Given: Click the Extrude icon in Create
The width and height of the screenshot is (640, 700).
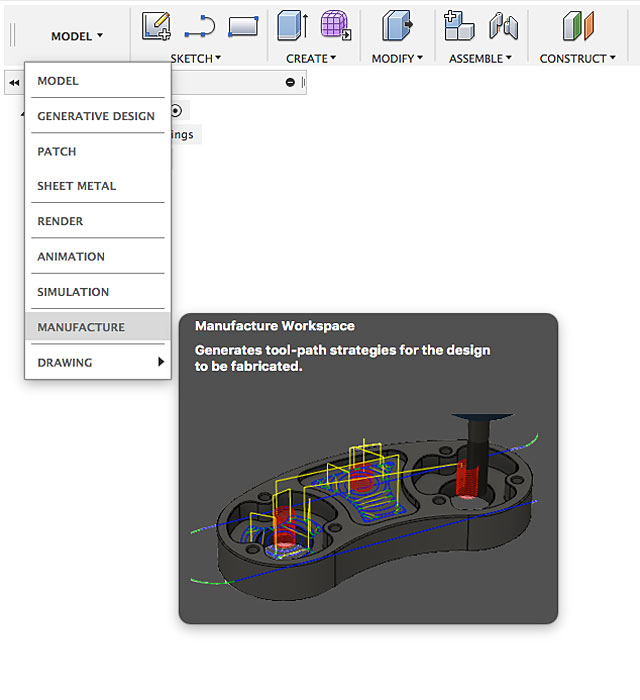Looking at the screenshot, I should click(x=292, y=26).
